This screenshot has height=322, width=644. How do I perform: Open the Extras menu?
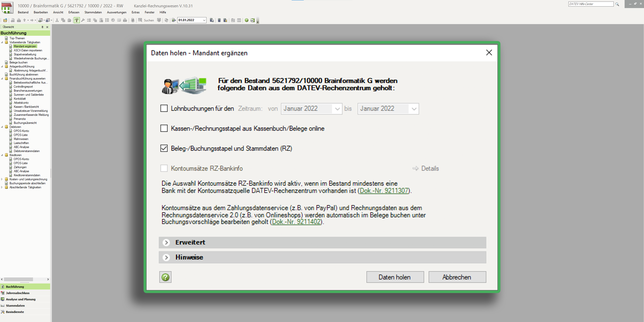(135, 12)
